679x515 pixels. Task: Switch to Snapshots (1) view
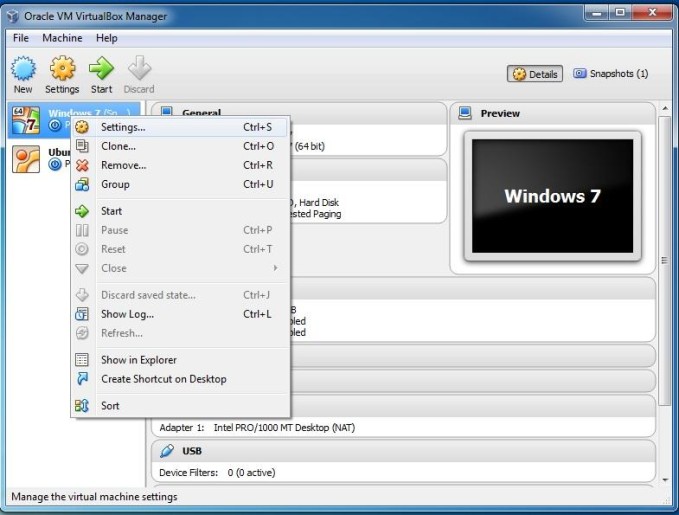[611, 74]
